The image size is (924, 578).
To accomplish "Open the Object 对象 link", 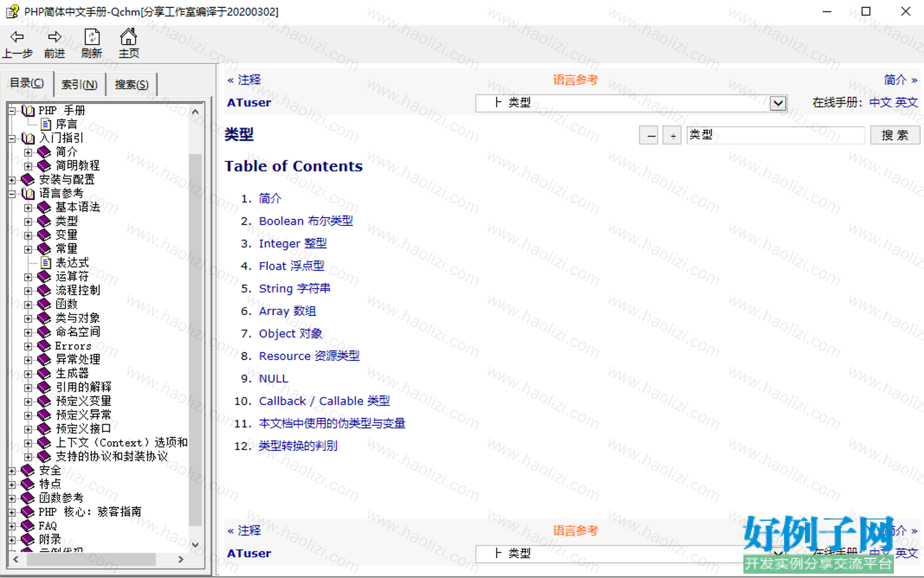I will tap(291, 334).
